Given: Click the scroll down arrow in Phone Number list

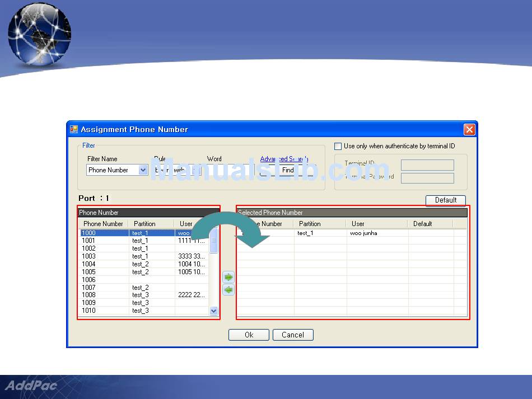Looking at the screenshot, I should (213, 311).
